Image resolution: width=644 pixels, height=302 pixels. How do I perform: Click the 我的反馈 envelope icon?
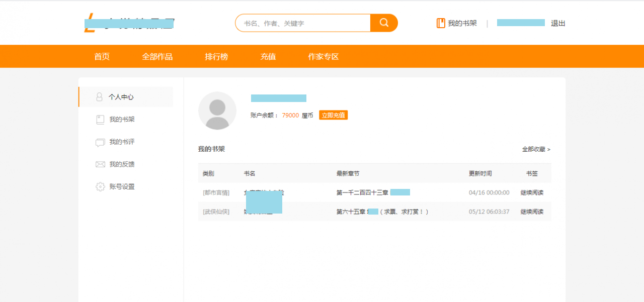pos(100,164)
